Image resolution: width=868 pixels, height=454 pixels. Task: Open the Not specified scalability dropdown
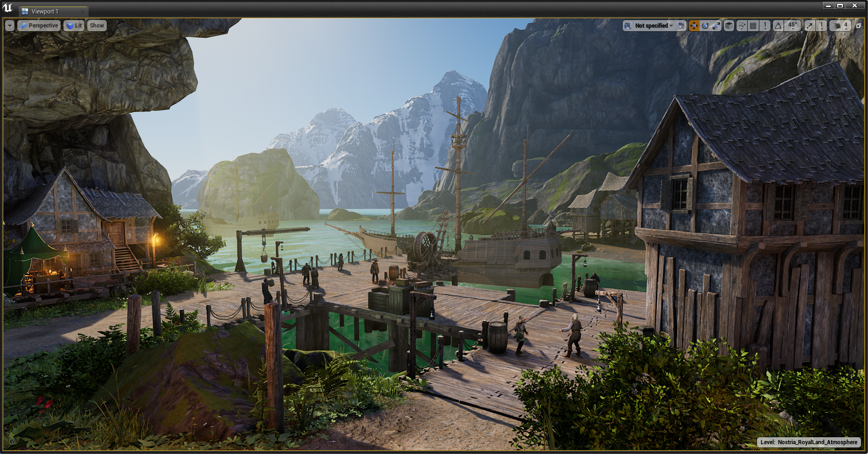(x=654, y=26)
